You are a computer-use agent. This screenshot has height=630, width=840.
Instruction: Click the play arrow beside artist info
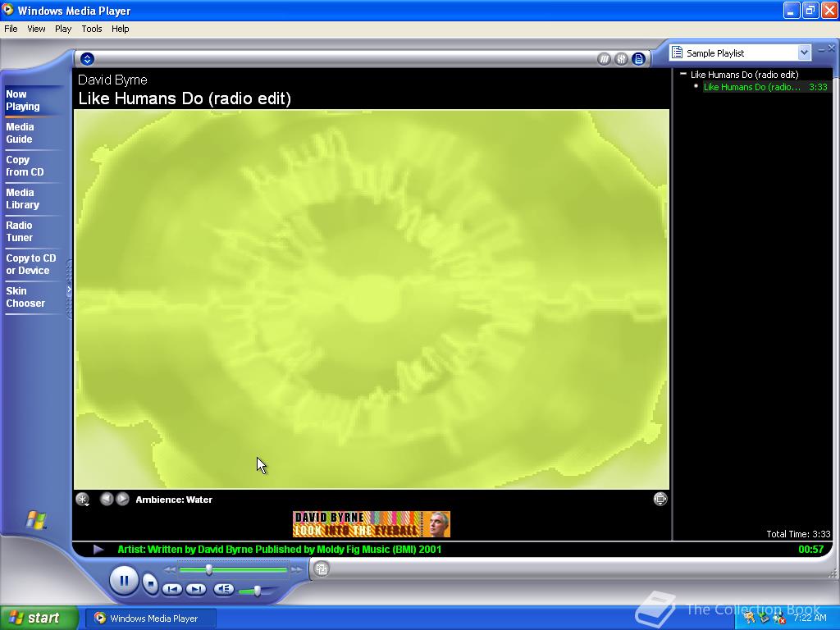click(x=98, y=549)
